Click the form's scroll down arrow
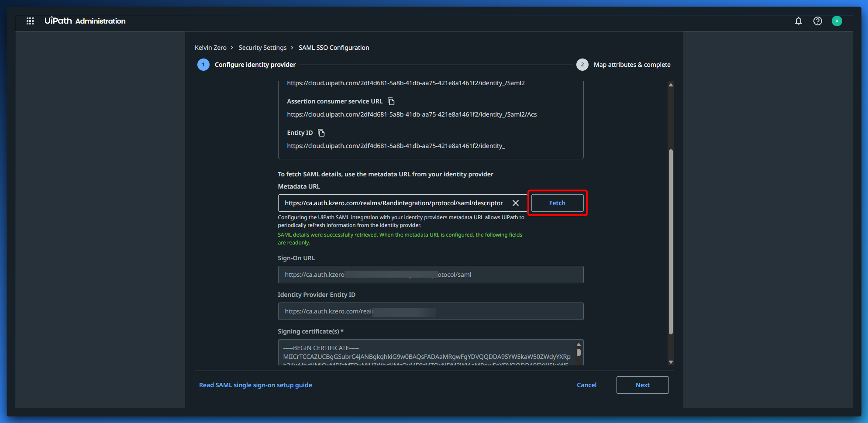The width and height of the screenshot is (868, 423). (x=671, y=362)
